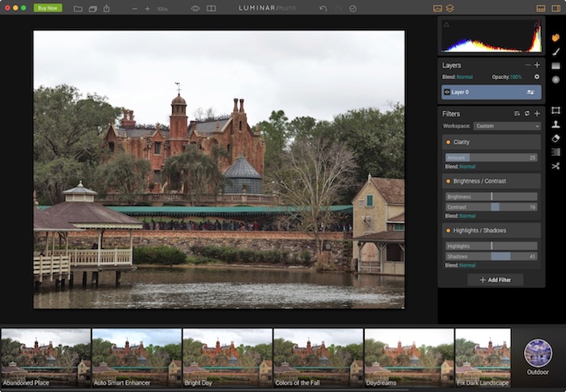Add a new layer with plus

(537, 65)
